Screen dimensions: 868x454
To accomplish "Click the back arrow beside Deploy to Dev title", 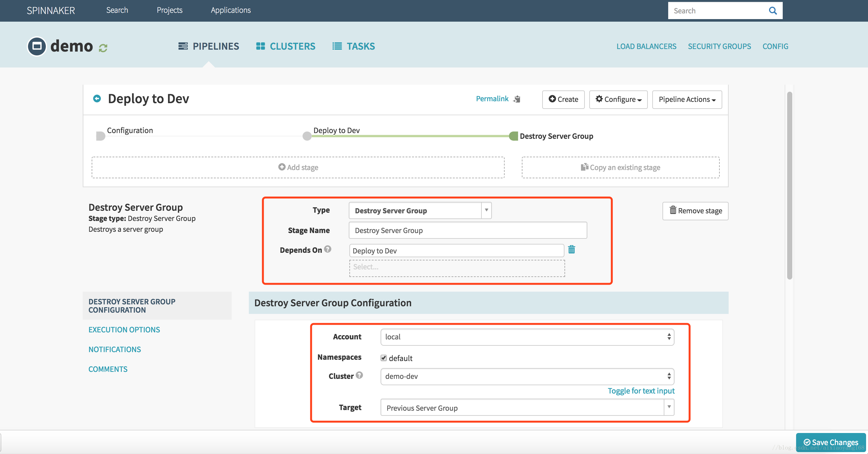I will tap(97, 98).
